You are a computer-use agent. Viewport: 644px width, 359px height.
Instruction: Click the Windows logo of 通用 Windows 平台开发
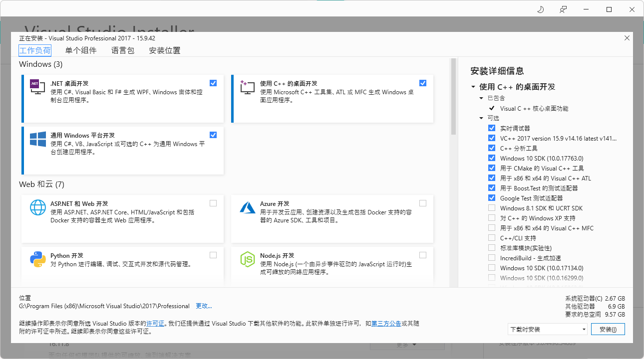coord(38,139)
